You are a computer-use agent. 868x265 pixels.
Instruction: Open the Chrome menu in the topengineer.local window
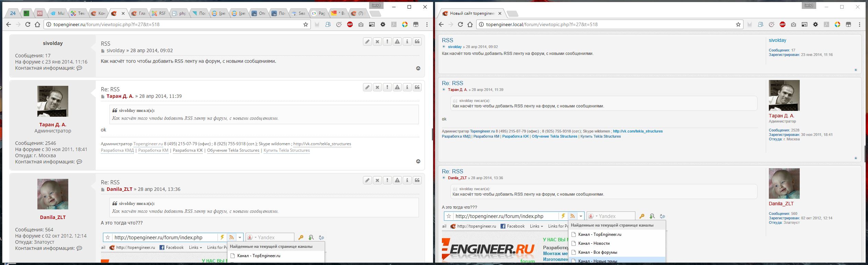pyautogui.click(x=859, y=24)
